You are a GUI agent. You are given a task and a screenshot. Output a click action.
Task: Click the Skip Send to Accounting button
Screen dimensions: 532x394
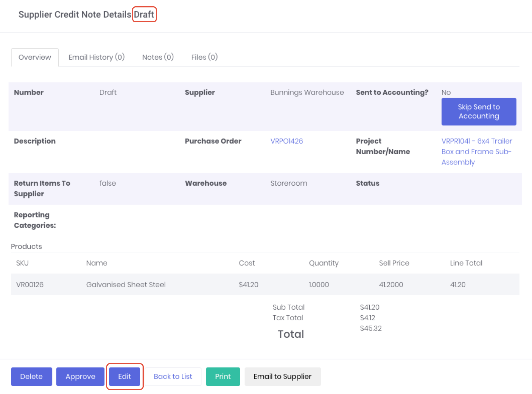coord(479,112)
